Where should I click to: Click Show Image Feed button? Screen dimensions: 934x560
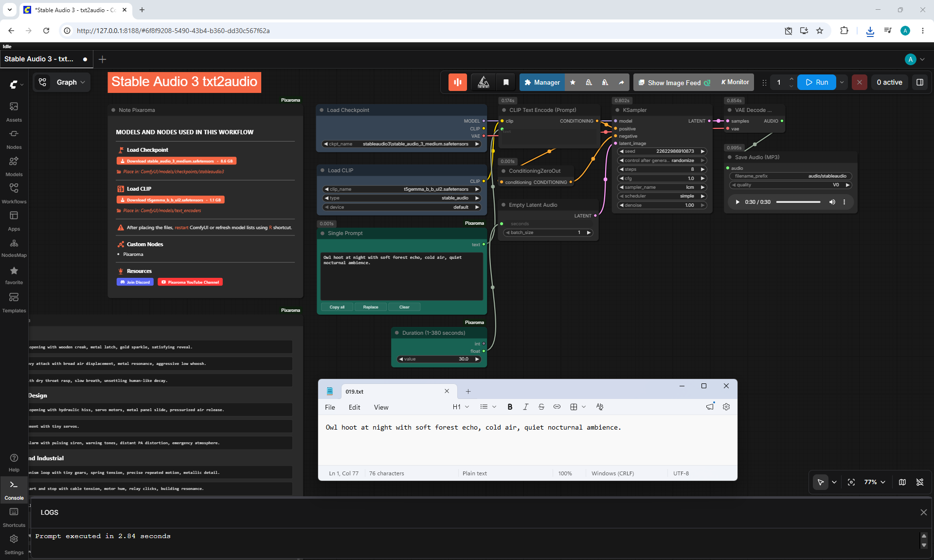[674, 82]
